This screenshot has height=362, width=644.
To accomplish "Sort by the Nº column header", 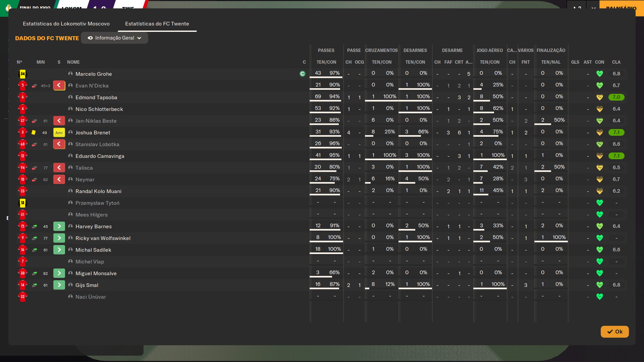I will tap(19, 62).
